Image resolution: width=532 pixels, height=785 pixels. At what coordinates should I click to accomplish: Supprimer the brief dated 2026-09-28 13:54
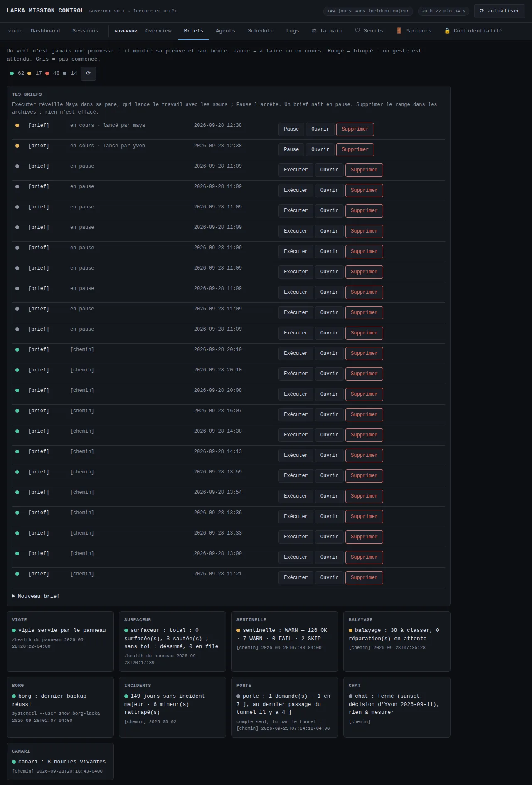[x=364, y=496]
